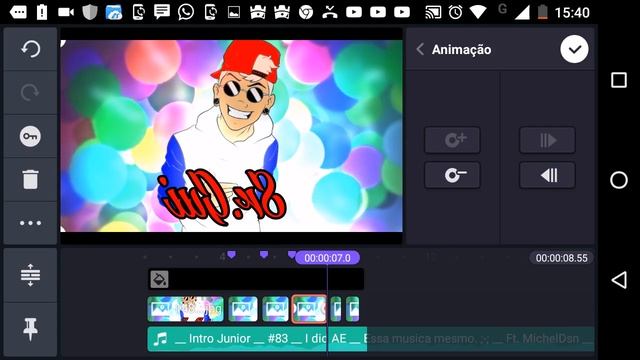Tap the greyed-out redo arrow
This screenshot has width=640, height=360.
(x=30, y=93)
